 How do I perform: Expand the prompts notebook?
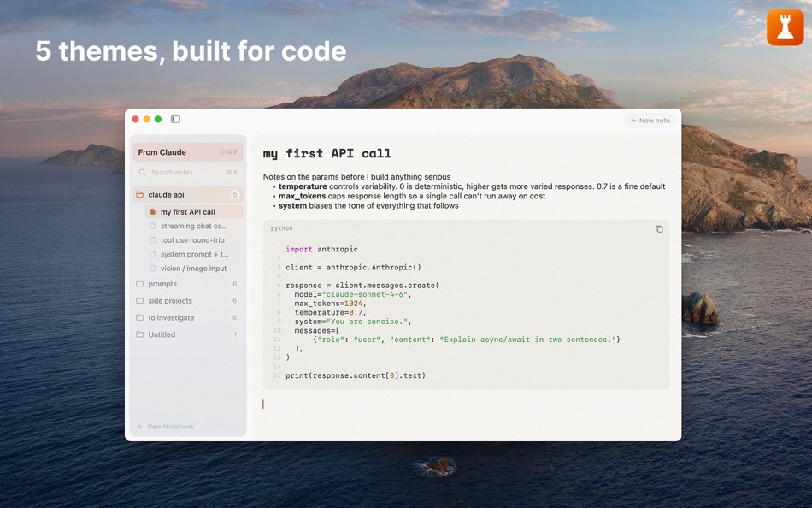tap(187, 284)
